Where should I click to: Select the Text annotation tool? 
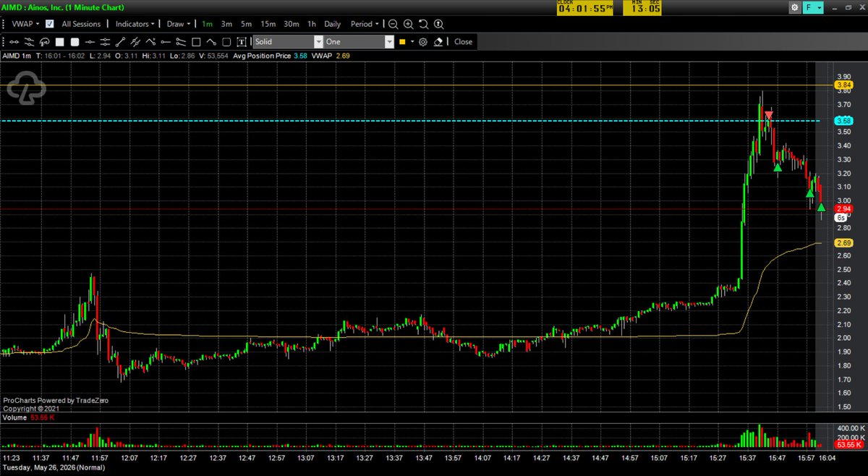(241, 42)
